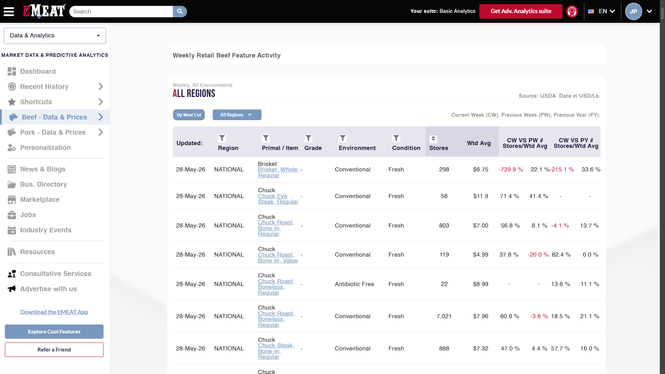Click the News & Blogs newspaper icon
665x374 pixels.
coord(12,169)
